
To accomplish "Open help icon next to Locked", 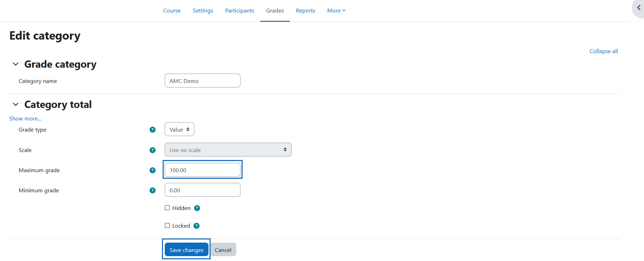I will click(x=196, y=226).
